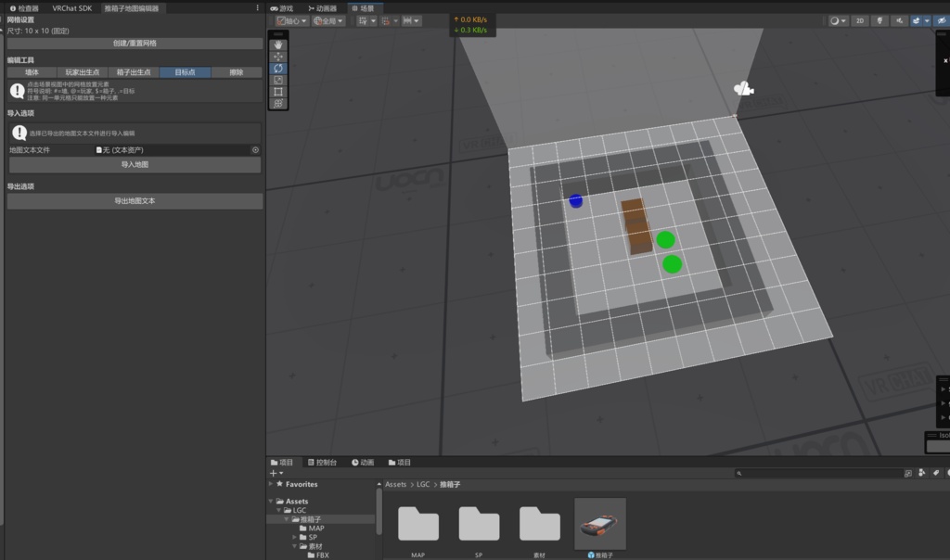The image size is (950, 560).
Task: Toggle scene effects skybox button
Action: click(x=916, y=20)
